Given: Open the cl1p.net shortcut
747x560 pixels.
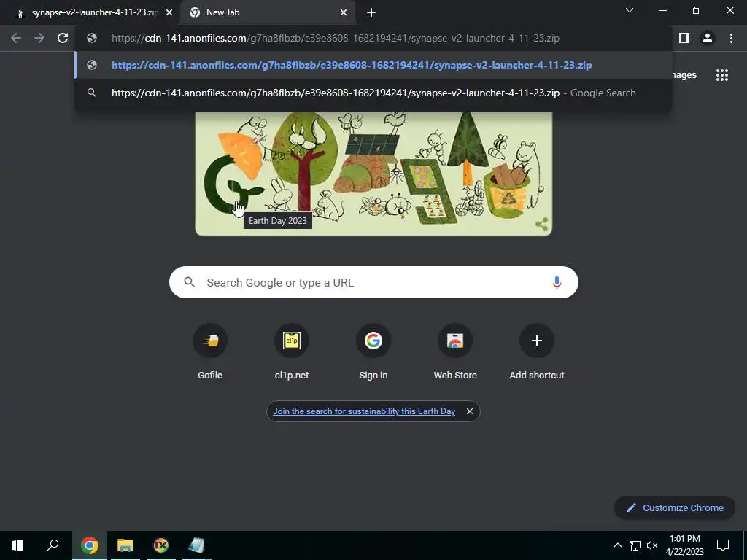Looking at the screenshot, I should [x=292, y=353].
